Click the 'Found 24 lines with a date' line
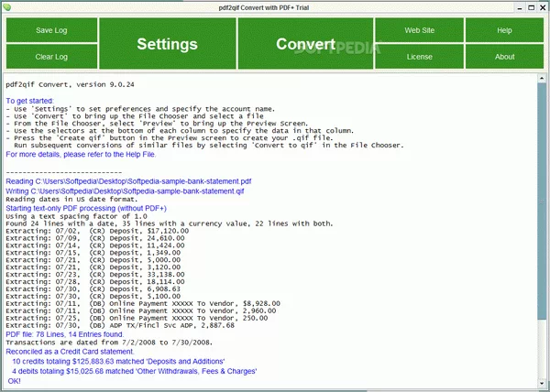This screenshot has height=392, width=550. [x=170, y=223]
